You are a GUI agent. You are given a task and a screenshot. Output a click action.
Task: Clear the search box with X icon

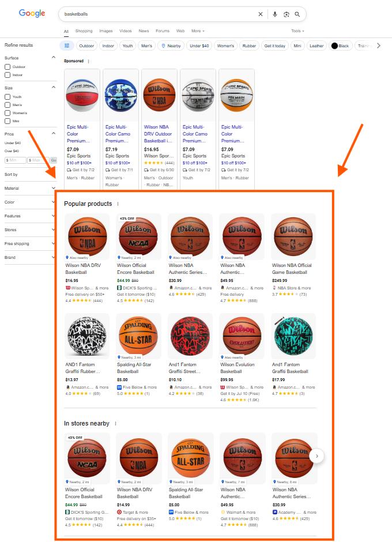(x=261, y=14)
